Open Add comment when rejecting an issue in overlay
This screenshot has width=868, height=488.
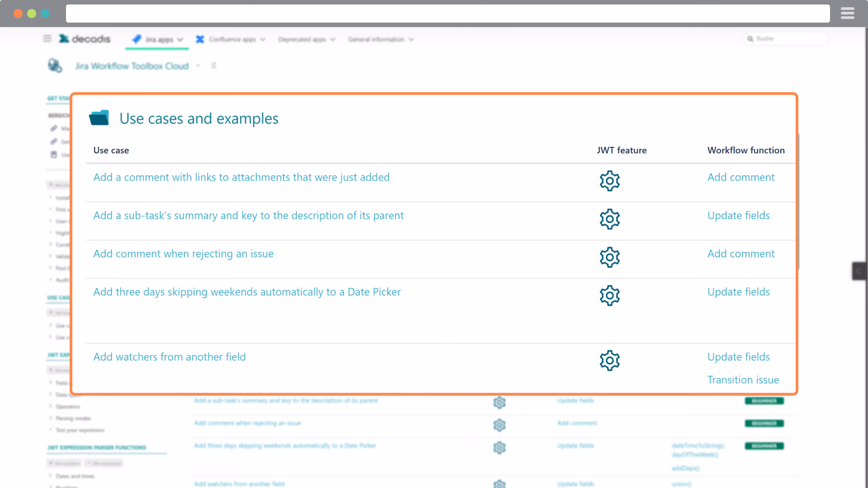tap(183, 253)
